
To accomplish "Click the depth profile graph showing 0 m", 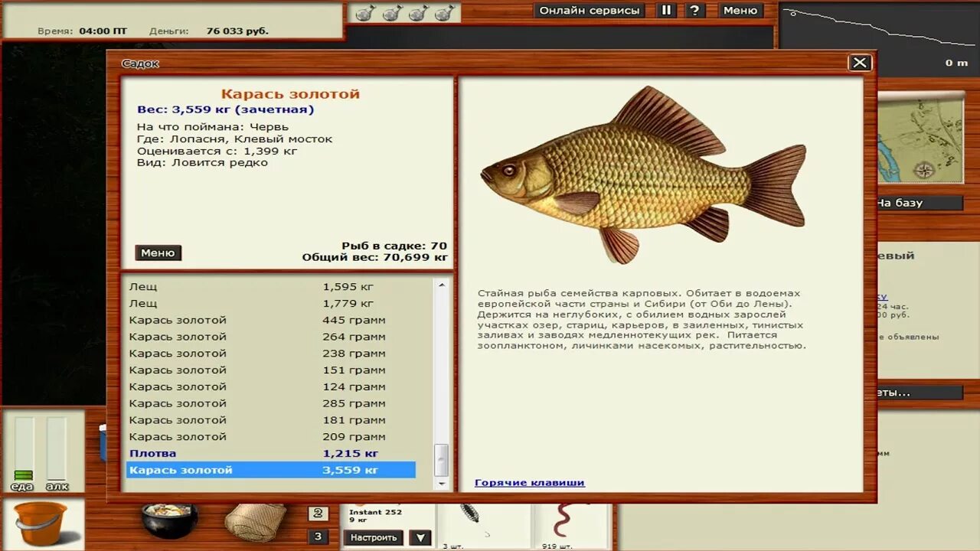I will (879, 38).
